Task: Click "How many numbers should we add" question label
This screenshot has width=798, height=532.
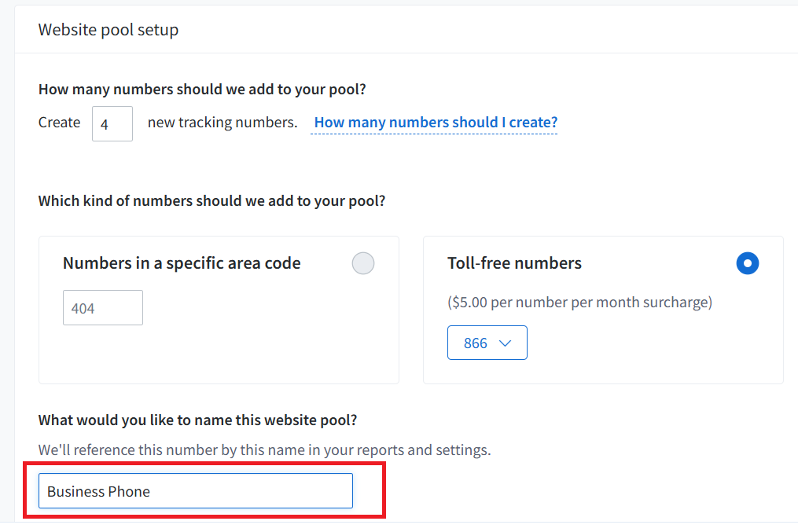Action: 202,90
